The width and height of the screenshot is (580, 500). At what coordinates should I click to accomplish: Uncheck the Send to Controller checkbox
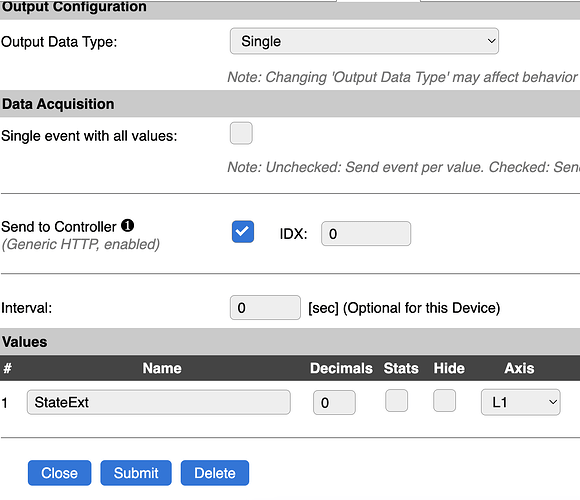click(x=243, y=232)
